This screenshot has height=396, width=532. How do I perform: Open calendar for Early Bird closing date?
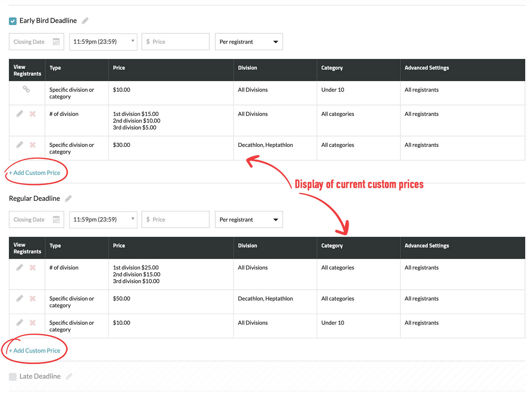coord(56,42)
